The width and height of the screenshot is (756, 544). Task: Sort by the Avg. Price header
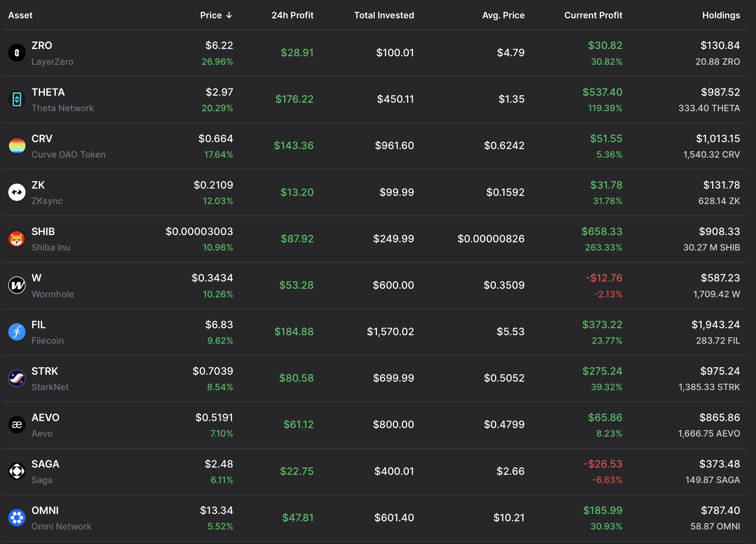point(503,15)
